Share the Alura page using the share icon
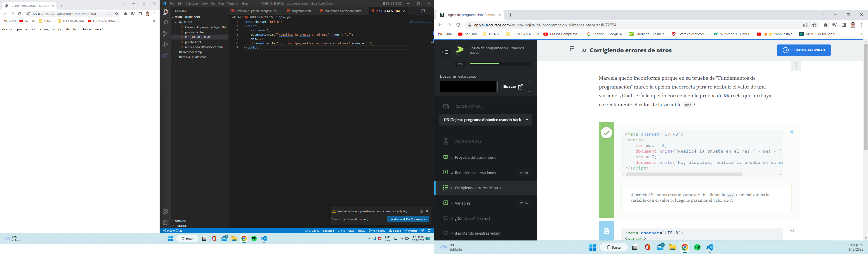 (x=805, y=25)
